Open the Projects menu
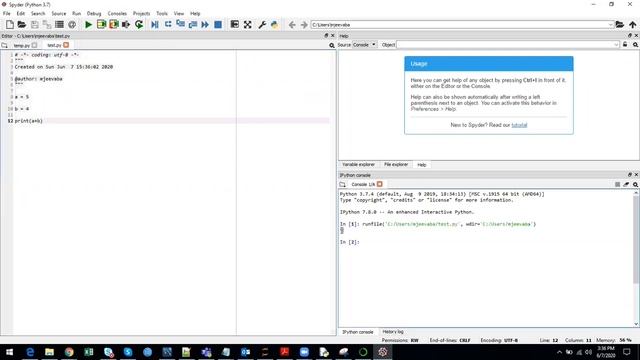Image resolution: width=640 pixels, height=360 pixels. click(141, 13)
